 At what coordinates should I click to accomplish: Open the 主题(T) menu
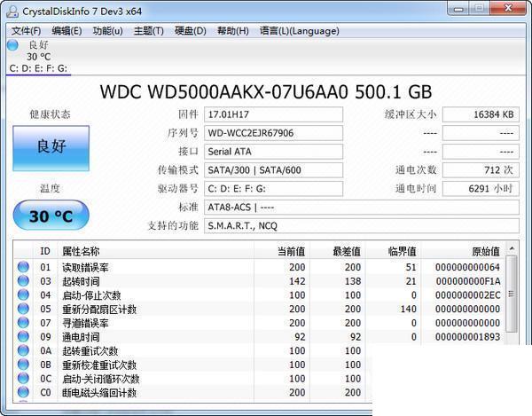pos(149,31)
